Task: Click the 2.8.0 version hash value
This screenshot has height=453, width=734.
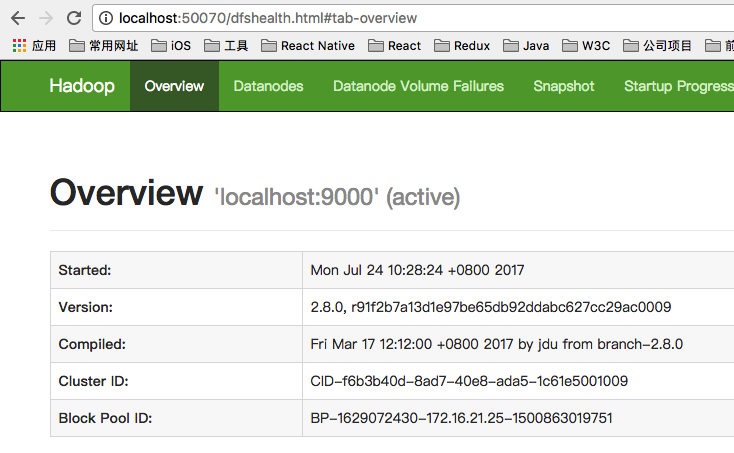Action: 491,307
